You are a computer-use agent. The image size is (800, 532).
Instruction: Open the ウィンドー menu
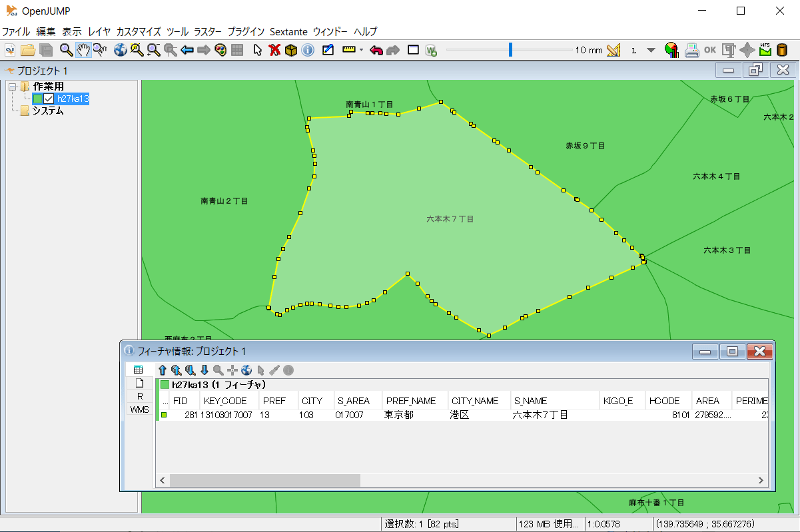pos(330,31)
